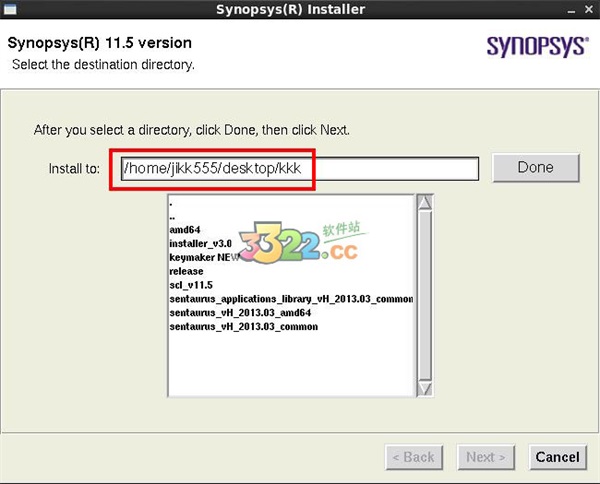Click the list scrollbar up arrow
The image size is (600, 484).
(x=425, y=202)
